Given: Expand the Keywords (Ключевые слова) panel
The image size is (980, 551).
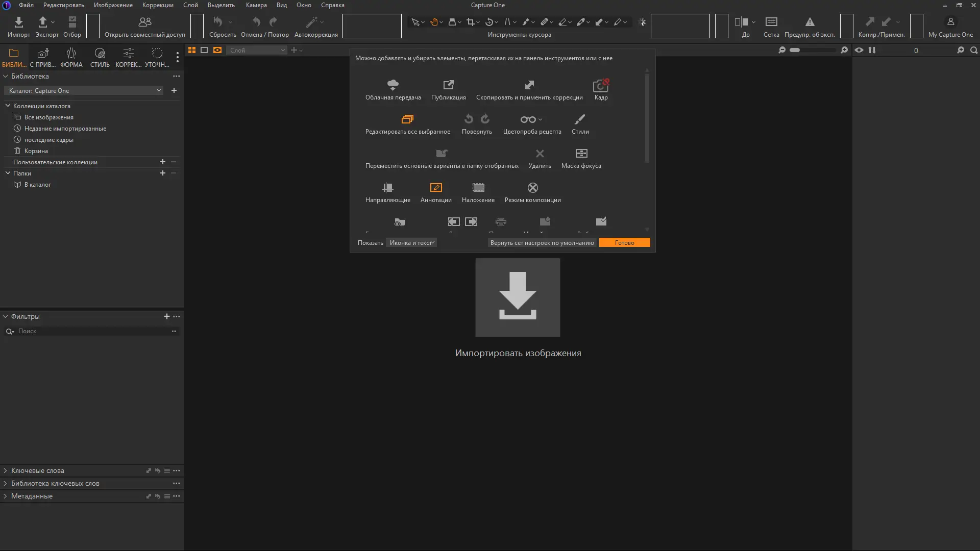Looking at the screenshot, I should [x=38, y=470].
